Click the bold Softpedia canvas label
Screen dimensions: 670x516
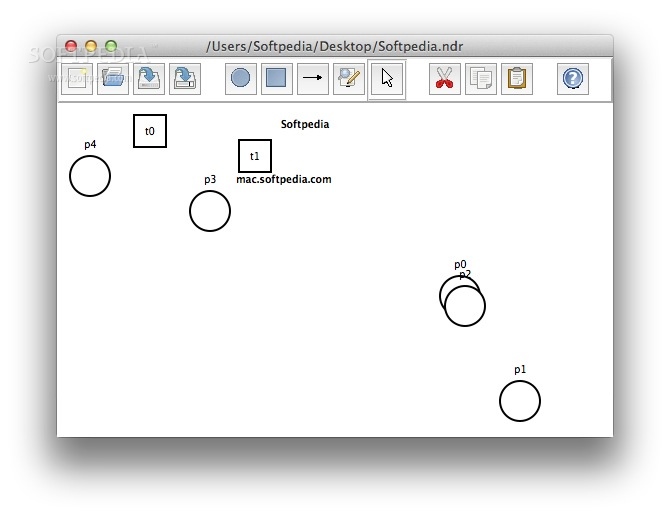point(305,124)
